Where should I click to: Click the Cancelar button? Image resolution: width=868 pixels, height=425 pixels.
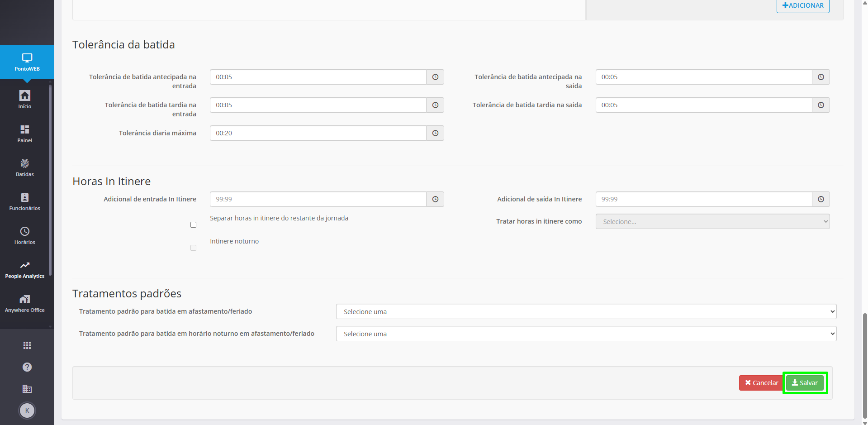point(762,383)
